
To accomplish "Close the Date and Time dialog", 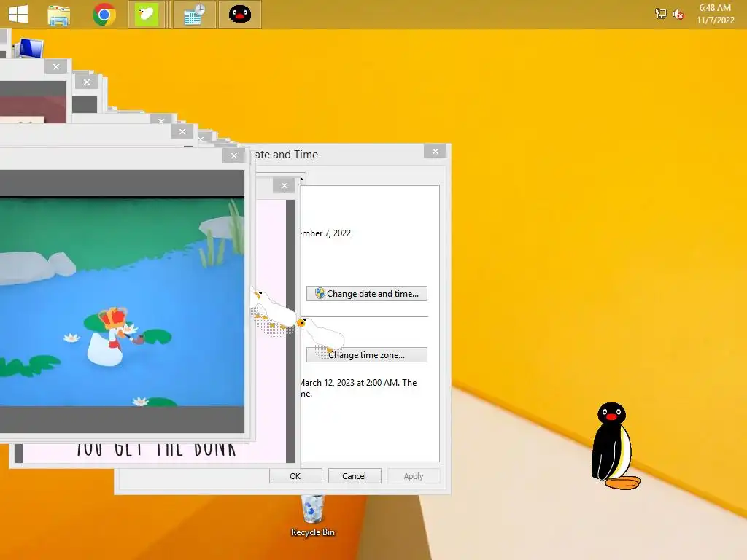I will (x=435, y=152).
